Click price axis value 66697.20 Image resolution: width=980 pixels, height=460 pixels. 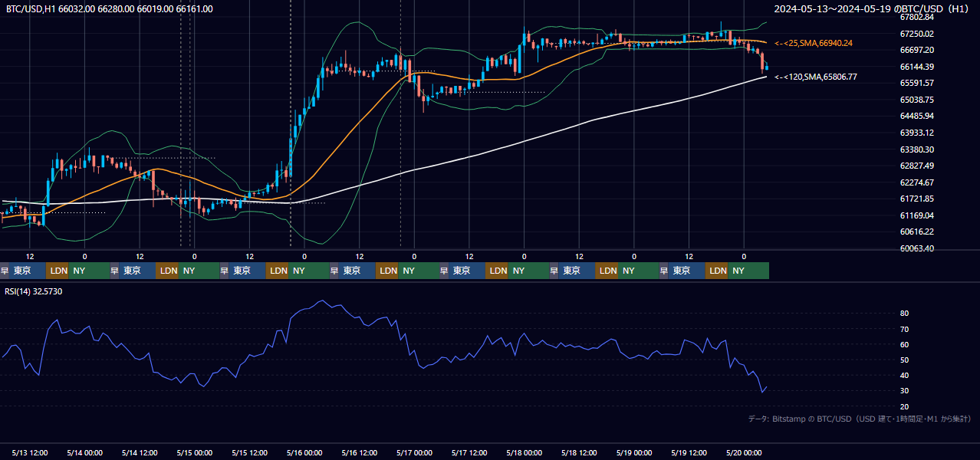pyautogui.click(x=916, y=50)
